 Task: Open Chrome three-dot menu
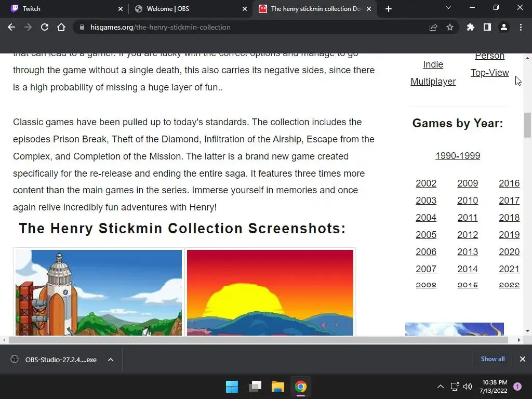pyautogui.click(x=521, y=27)
